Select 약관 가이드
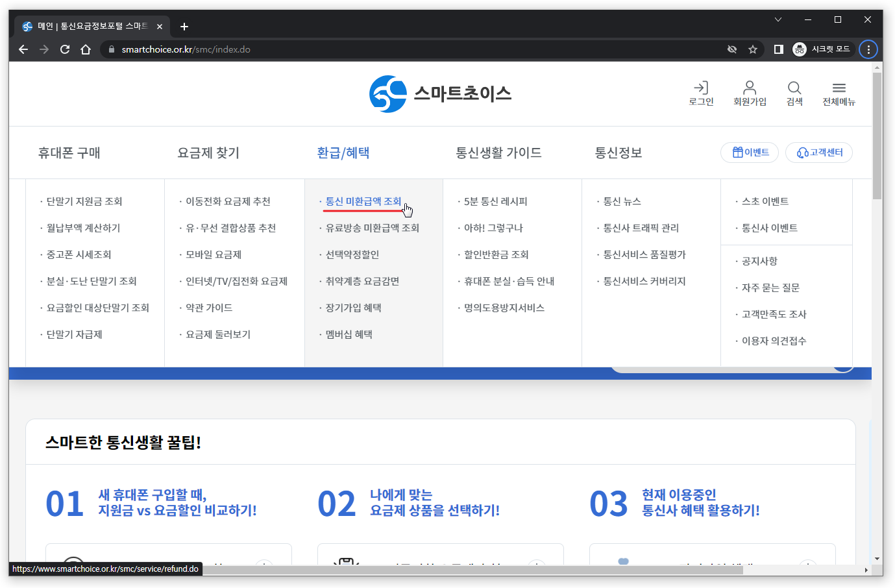The height and width of the screenshot is (588, 895). tap(209, 308)
